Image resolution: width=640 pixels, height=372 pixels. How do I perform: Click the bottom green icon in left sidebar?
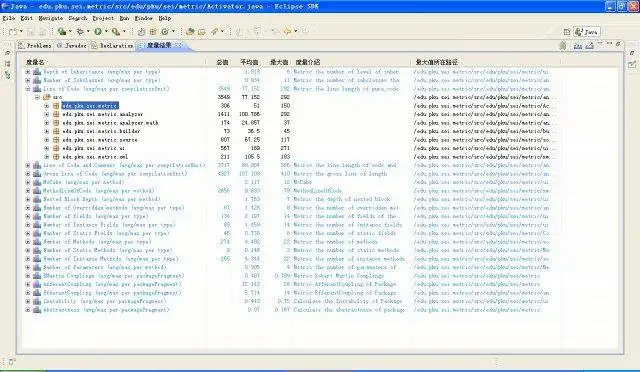(x=8, y=75)
